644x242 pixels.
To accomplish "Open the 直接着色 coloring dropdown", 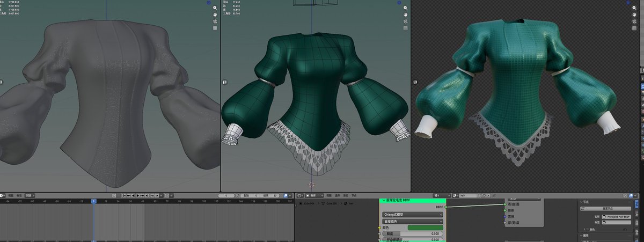I will tap(413, 221).
